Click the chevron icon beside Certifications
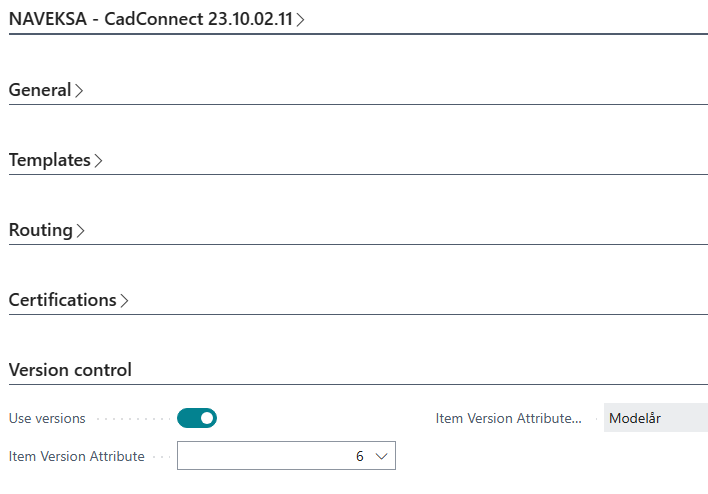This screenshot has width=708, height=494. [124, 300]
